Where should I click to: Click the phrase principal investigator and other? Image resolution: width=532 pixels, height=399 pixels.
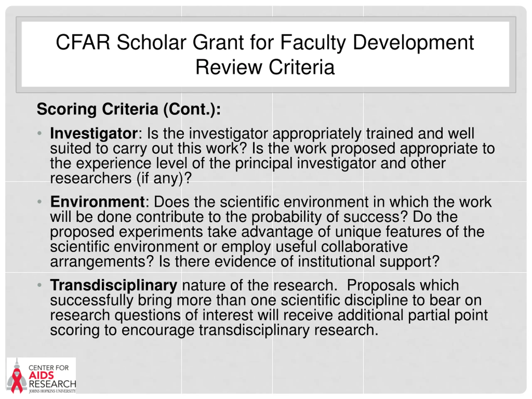[340, 164]
